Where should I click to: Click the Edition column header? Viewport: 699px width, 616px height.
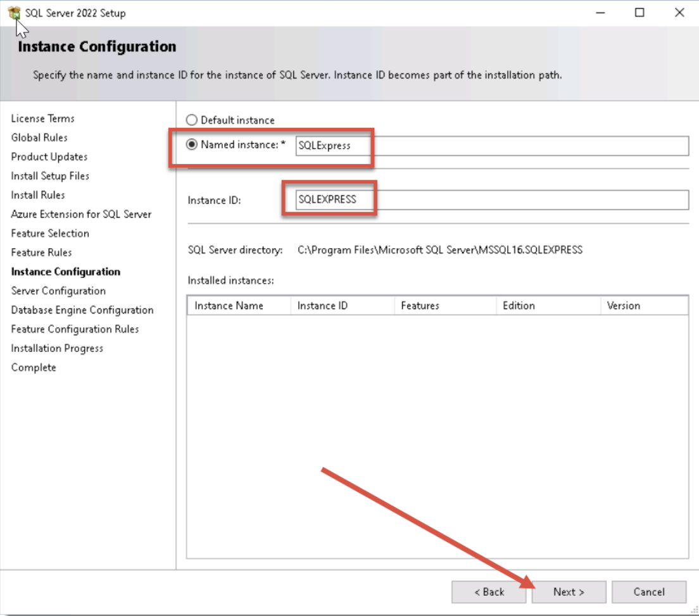pos(549,306)
